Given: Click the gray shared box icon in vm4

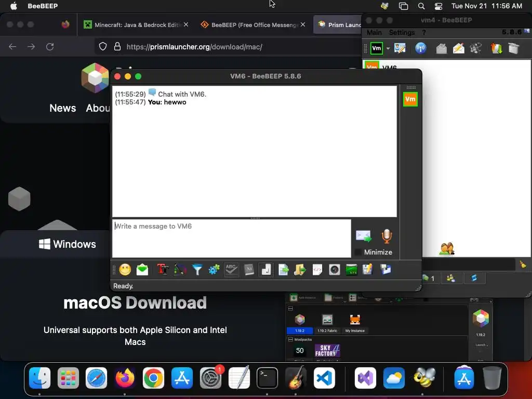Looking at the screenshot, I should coord(514,48).
